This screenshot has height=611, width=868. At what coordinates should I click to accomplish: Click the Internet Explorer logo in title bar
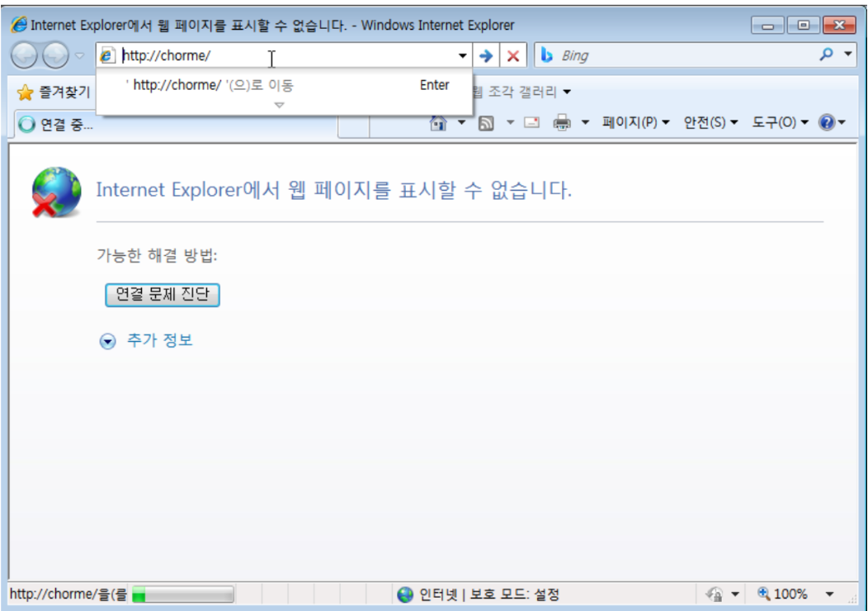pos(19,25)
